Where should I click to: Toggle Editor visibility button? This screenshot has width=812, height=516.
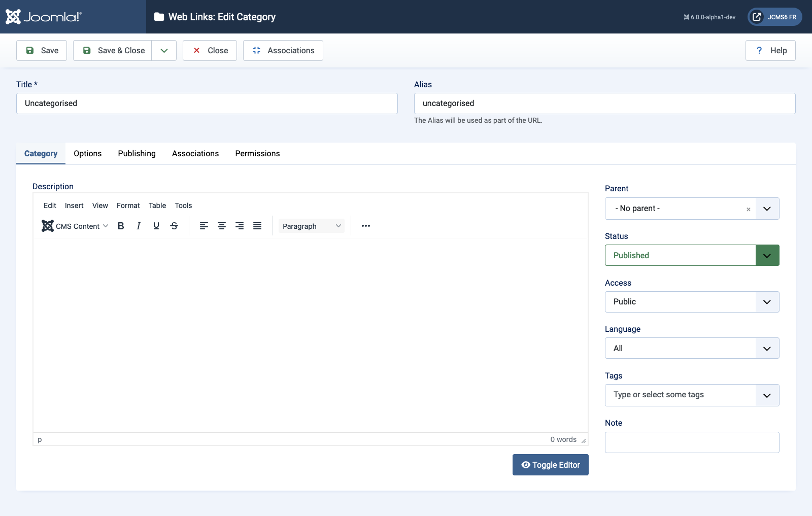tap(551, 465)
